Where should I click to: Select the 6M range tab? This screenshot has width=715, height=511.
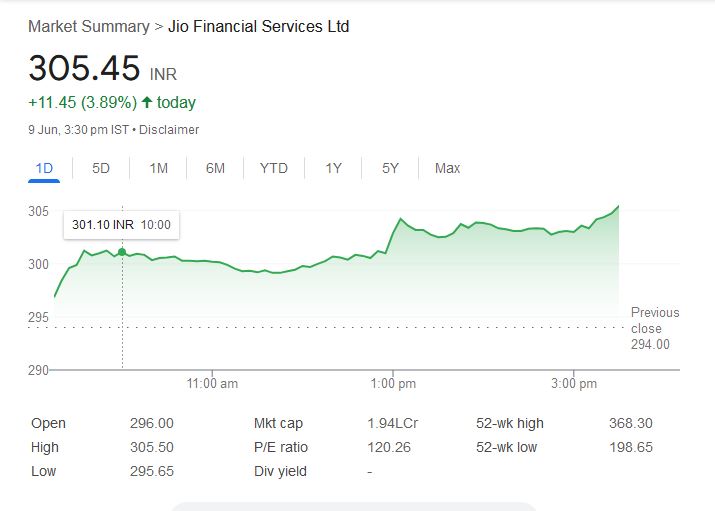pyautogui.click(x=215, y=168)
